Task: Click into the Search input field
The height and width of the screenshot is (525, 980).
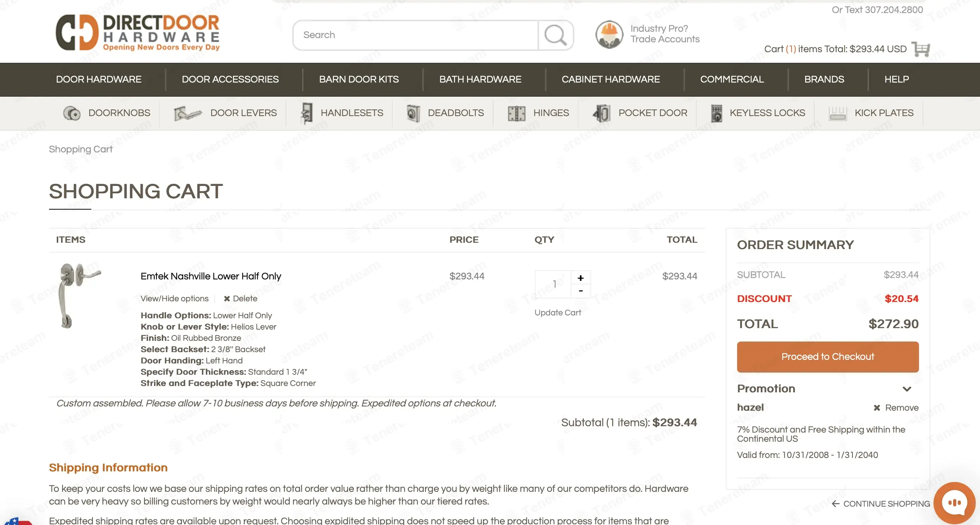Action: click(x=415, y=35)
